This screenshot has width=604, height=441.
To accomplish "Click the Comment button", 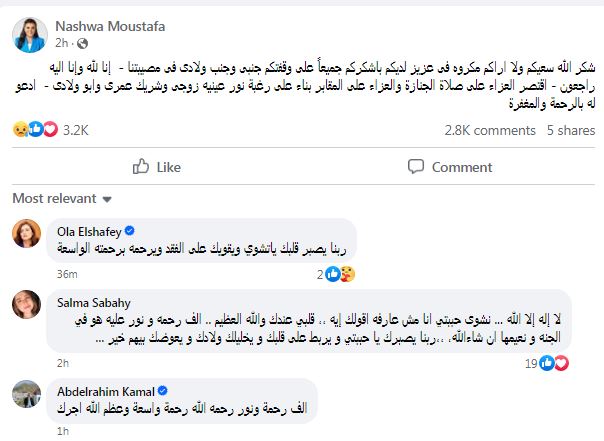I will tap(449, 166).
